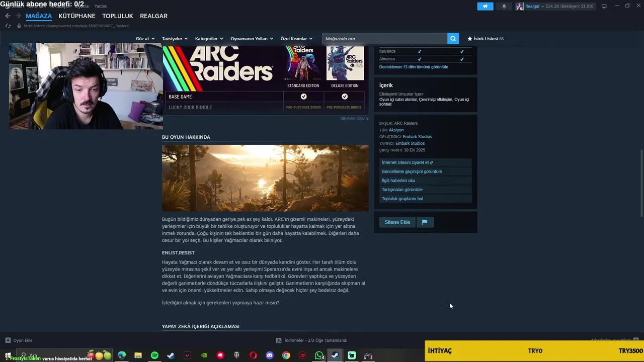
Task: Expand DEVAMINI OKU under the editions table
Action: click(354, 119)
